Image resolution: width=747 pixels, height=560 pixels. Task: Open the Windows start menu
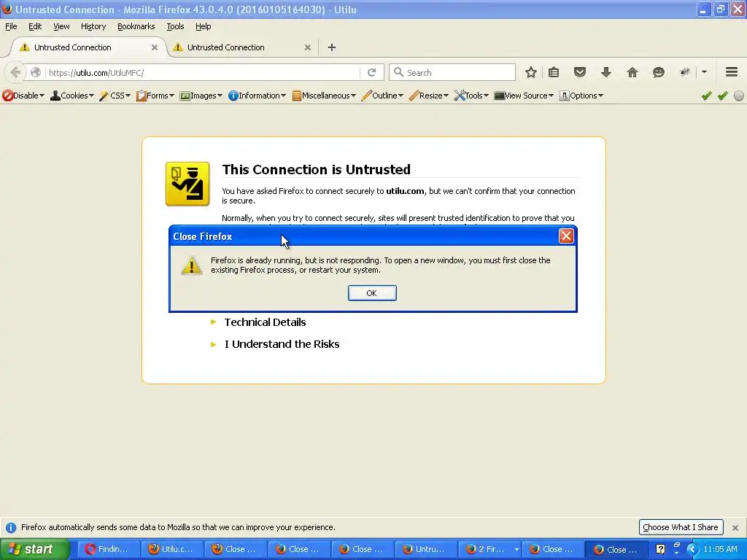[34, 550]
